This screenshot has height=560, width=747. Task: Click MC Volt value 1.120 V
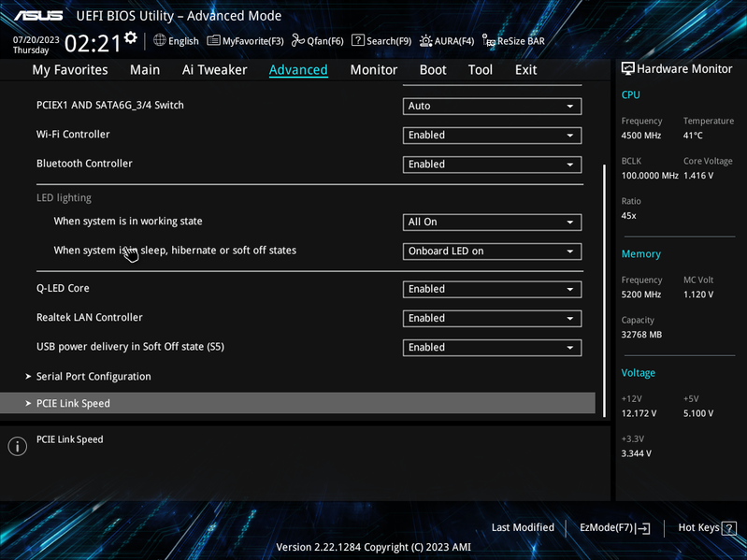(x=698, y=294)
